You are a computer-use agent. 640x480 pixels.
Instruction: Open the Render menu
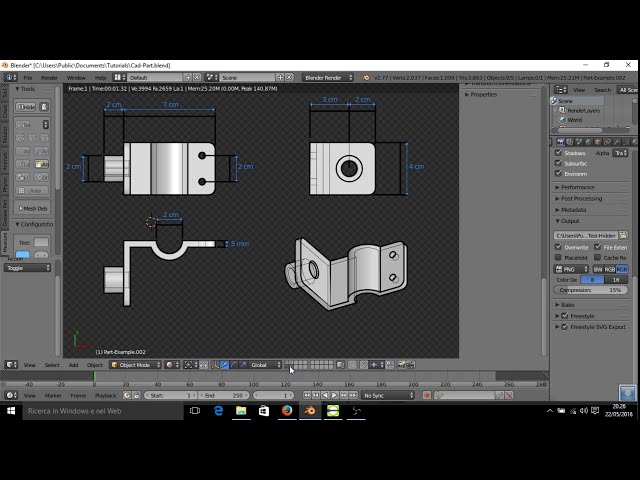49,78
